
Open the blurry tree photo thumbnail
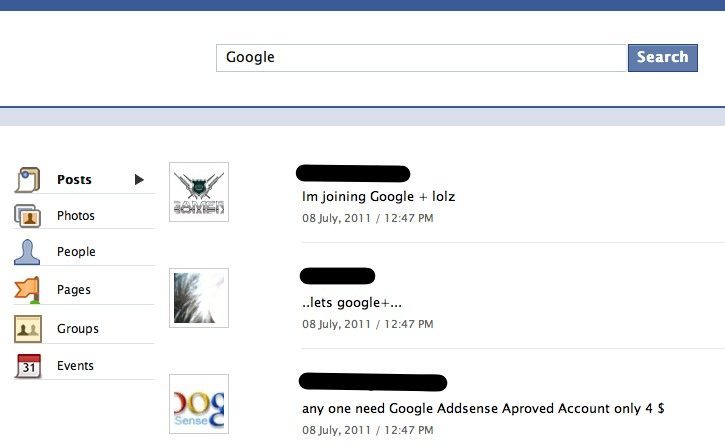click(x=199, y=298)
